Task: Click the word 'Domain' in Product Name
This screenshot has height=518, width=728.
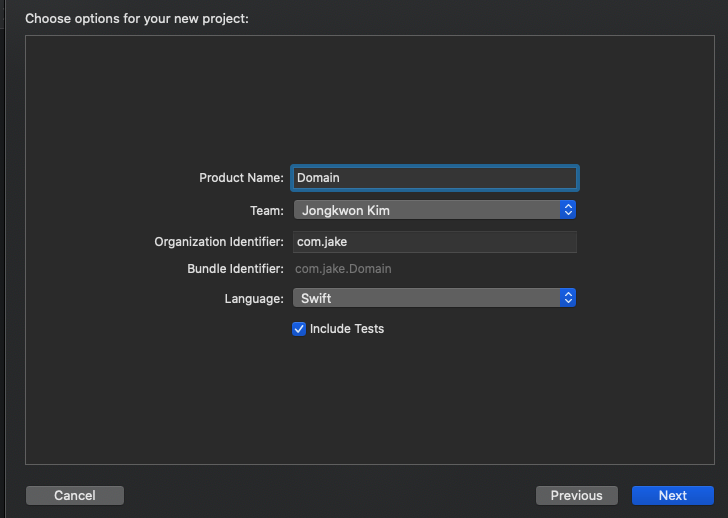Action: coord(318,178)
